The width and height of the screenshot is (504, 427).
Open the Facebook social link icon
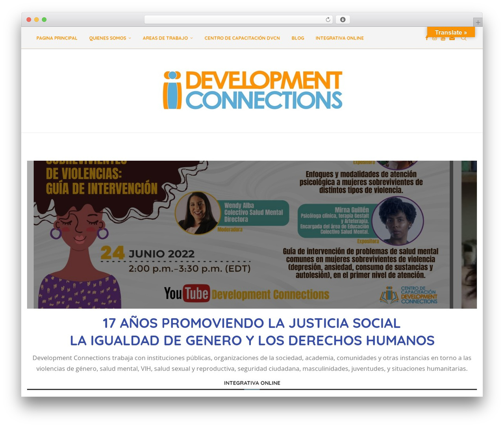[x=427, y=38]
